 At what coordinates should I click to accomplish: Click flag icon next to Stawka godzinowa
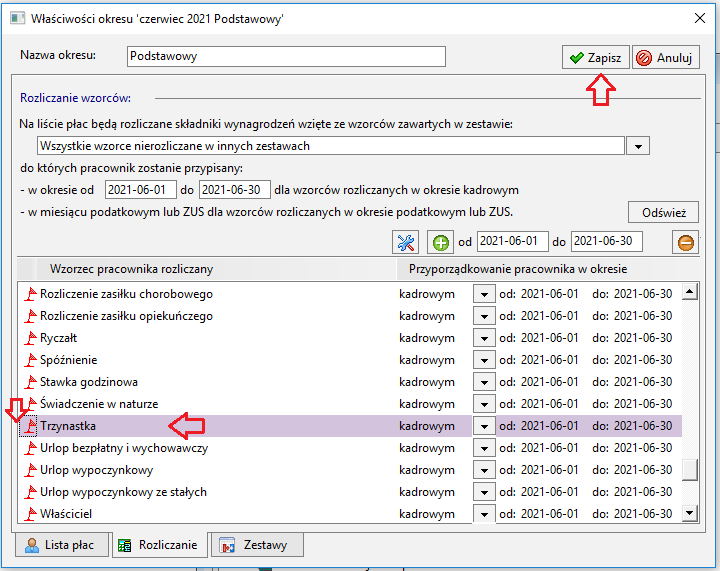30,382
